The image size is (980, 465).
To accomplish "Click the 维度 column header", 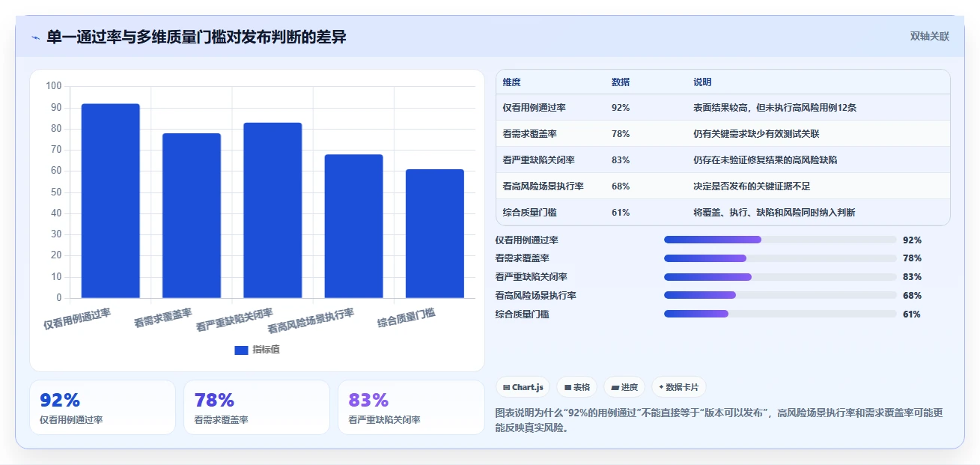I will click(x=512, y=82).
